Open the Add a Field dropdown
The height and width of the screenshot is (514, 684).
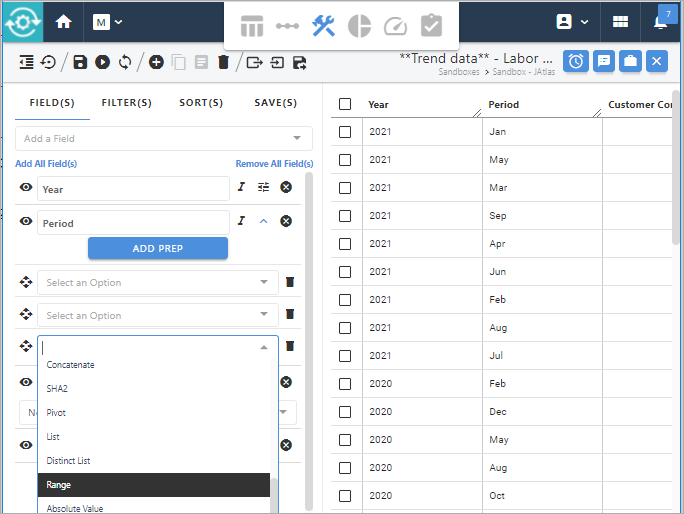click(x=164, y=139)
